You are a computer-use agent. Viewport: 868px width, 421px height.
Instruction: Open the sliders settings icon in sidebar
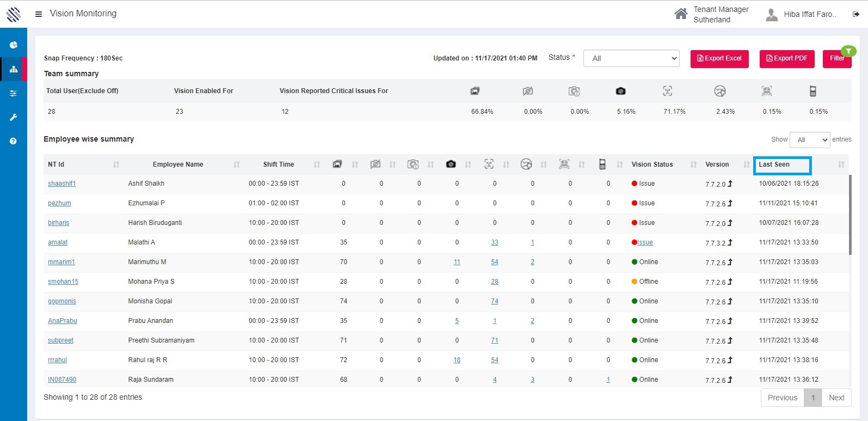click(14, 94)
